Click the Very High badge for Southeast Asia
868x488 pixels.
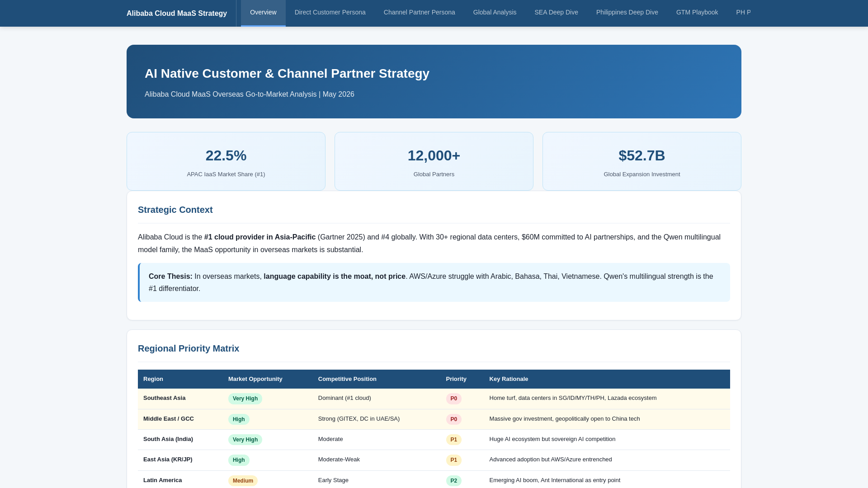pos(245,399)
